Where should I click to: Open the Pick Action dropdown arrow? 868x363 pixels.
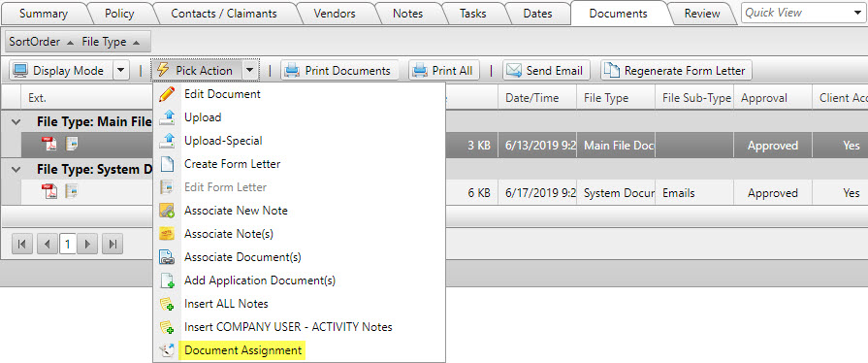(x=250, y=71)
